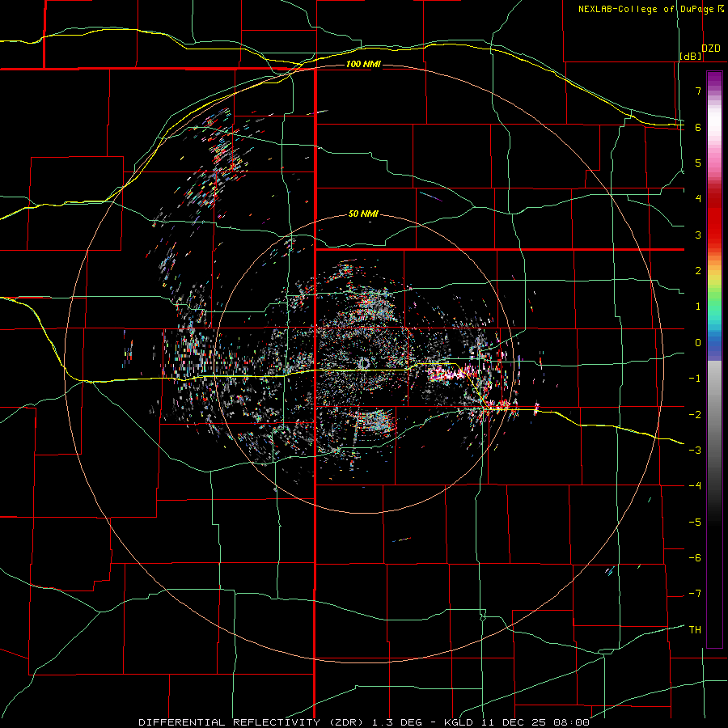Click the positive 2 scale label

coord(698,271)
